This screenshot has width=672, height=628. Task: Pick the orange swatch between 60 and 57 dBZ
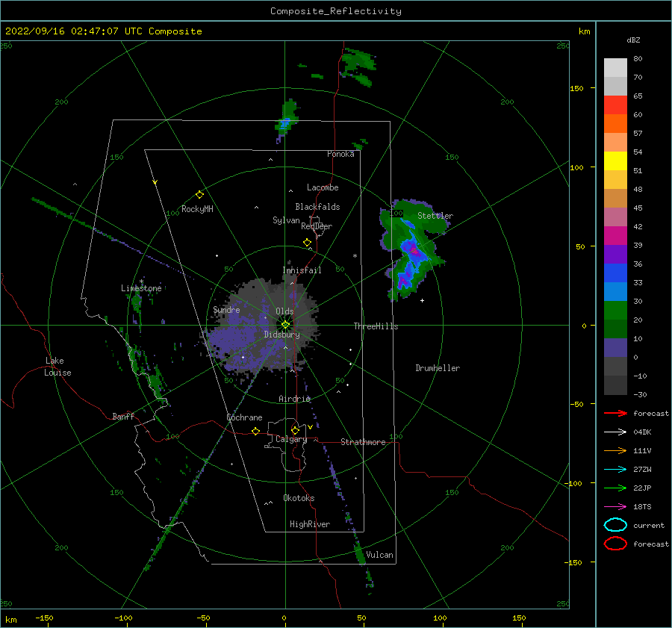pos(615,124)
